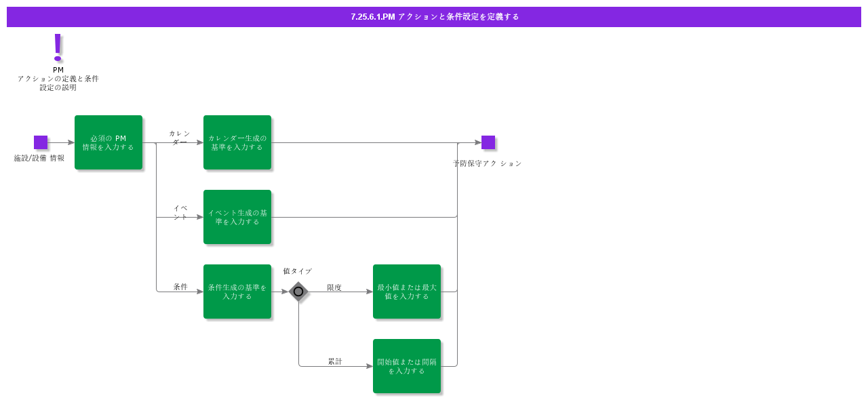
Task: Click the カレンダー branch label
Action: [x=180, y=138]
